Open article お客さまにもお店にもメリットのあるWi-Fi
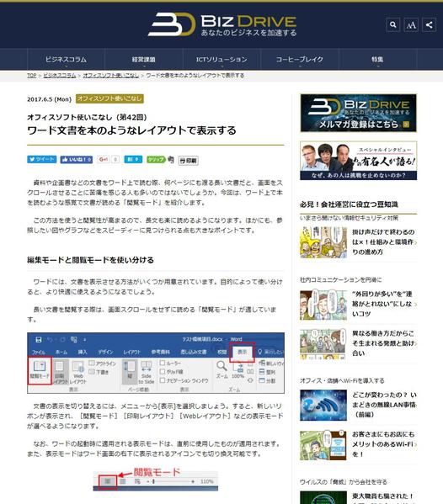Screen dimensions: 443x504 pos(383,444)
